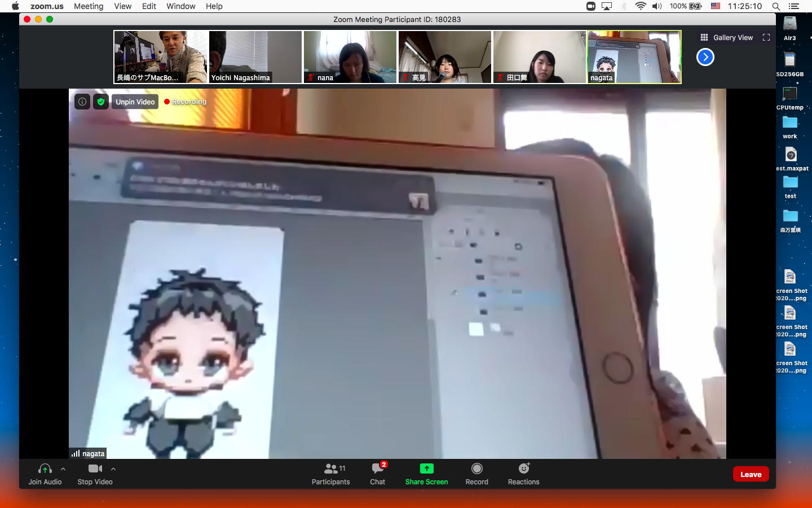Open the AirPlay display menu
Screen dimensions: 812x508
click(x=607, y=6)
